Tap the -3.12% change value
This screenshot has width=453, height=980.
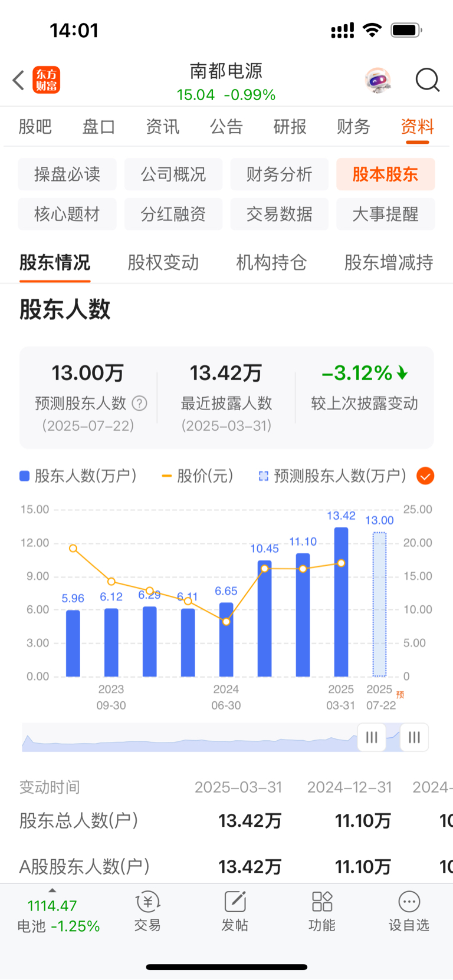[x=365, y=373]
